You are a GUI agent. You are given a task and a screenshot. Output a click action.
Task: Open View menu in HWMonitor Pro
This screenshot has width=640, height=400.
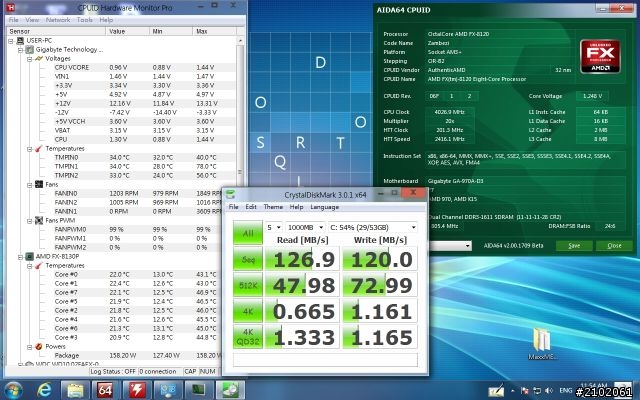pos(32,20)
